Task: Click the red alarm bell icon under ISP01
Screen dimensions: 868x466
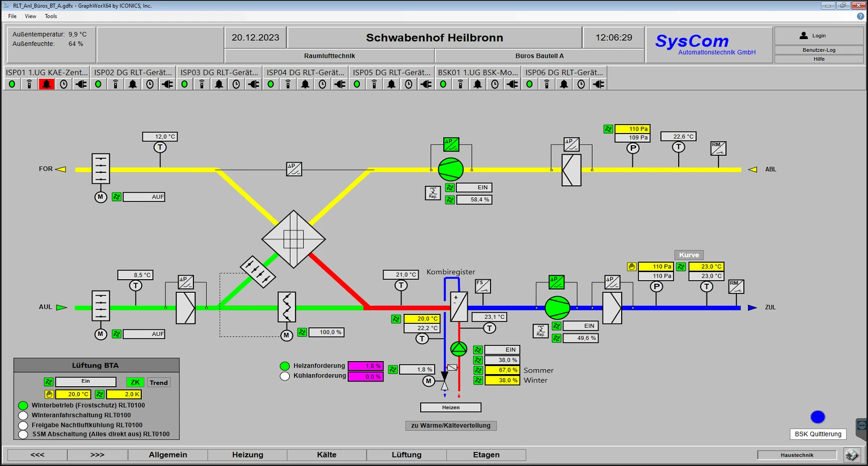Action: 46,84
